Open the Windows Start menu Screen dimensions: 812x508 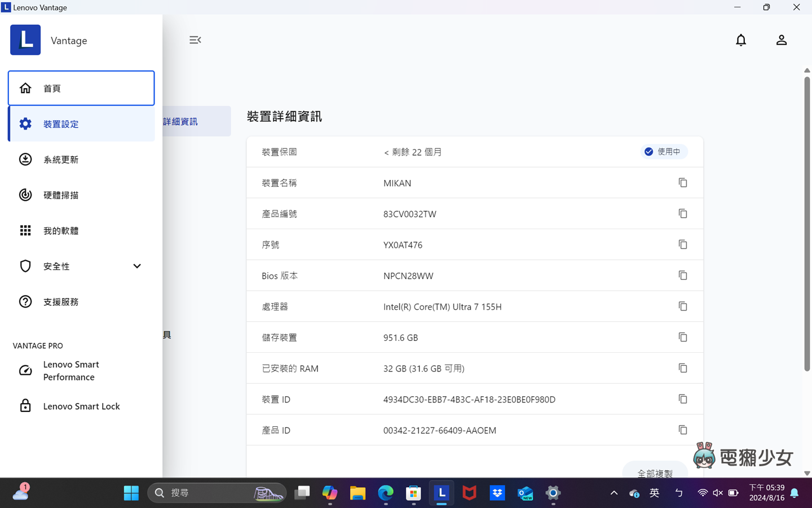131,493
